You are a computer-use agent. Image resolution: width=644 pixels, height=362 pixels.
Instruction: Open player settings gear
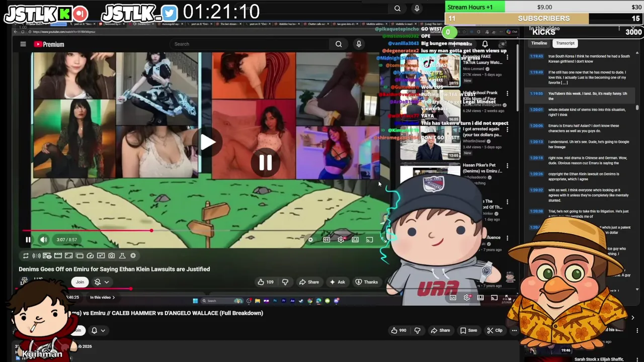(x=341, y=240)
